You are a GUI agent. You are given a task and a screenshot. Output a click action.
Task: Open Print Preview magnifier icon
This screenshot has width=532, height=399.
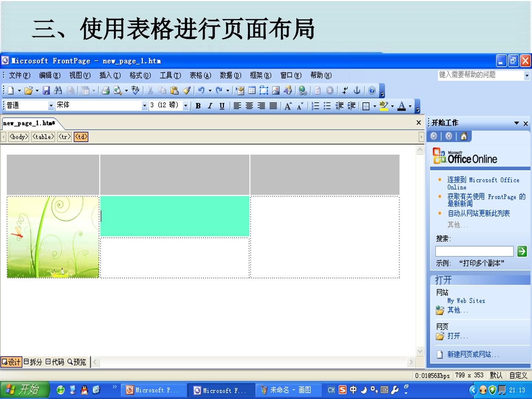tap(118, 91)
